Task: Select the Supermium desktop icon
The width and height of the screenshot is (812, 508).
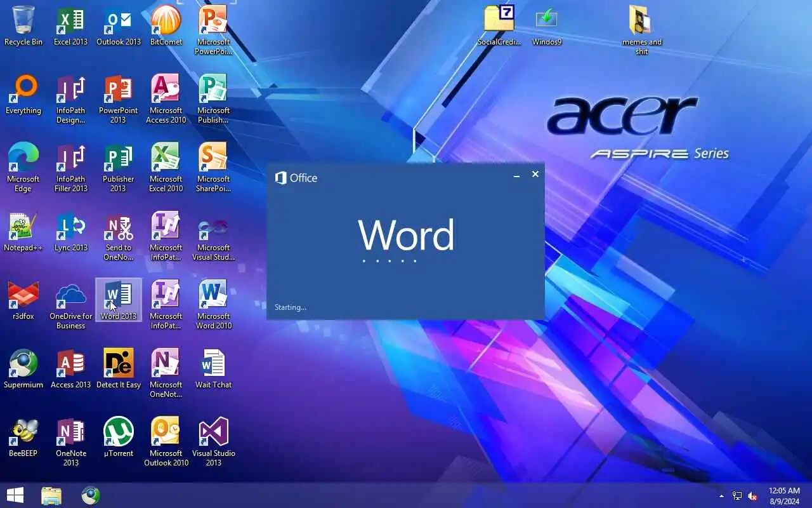Action: 23,368
